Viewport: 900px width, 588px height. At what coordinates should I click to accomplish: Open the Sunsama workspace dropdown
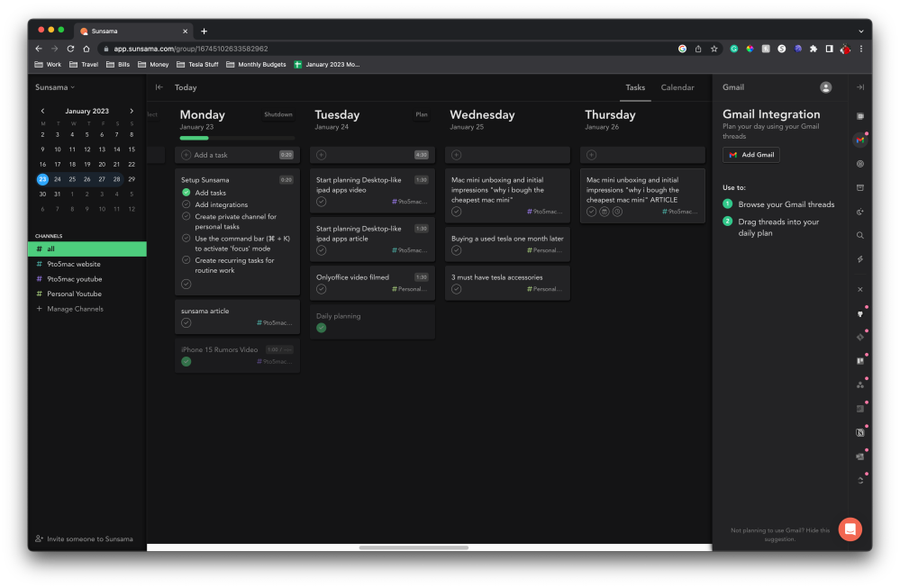pos(55,87)
